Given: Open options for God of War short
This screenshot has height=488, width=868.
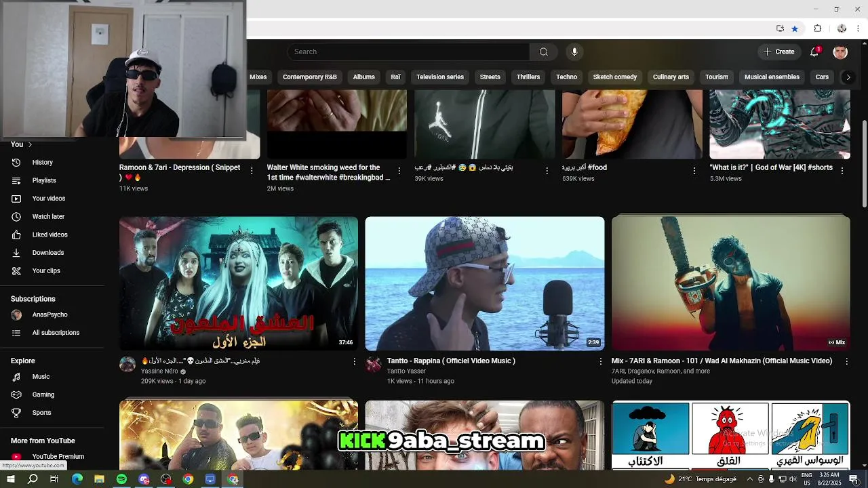Looking at the screenshot, I should [x=842, y=171].
